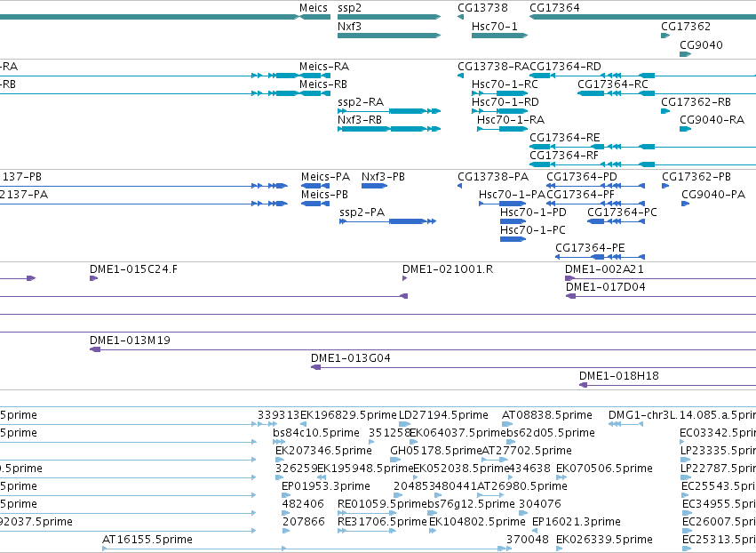Select EST EP16021.3prime
This screenshot has width=756, height=553.
tap(577, 522)
